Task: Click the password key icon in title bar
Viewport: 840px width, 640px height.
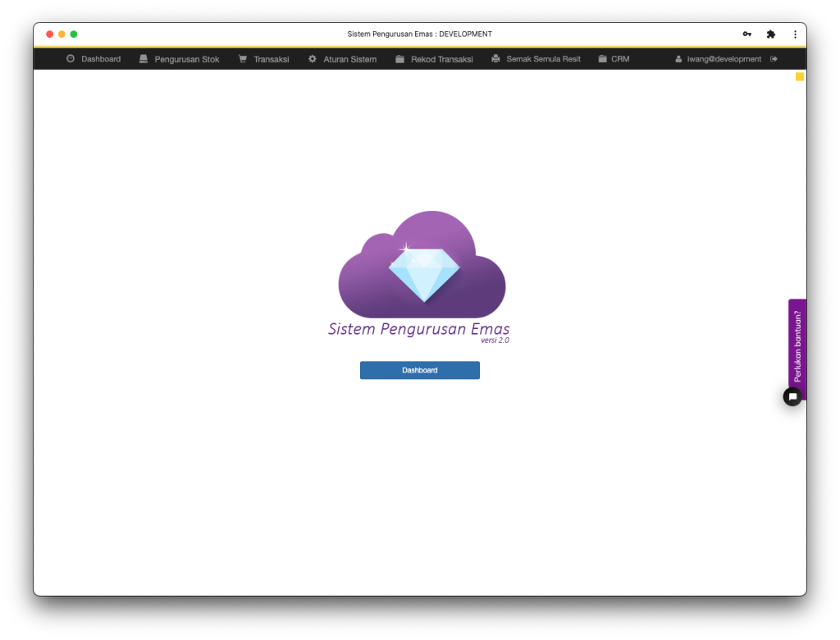Action: click(747, 34)
